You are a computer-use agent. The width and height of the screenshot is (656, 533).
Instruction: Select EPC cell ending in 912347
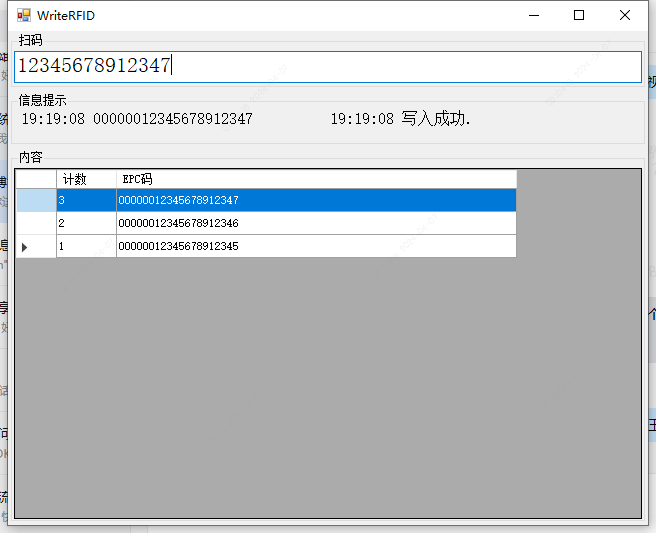[x=316, y=200]
